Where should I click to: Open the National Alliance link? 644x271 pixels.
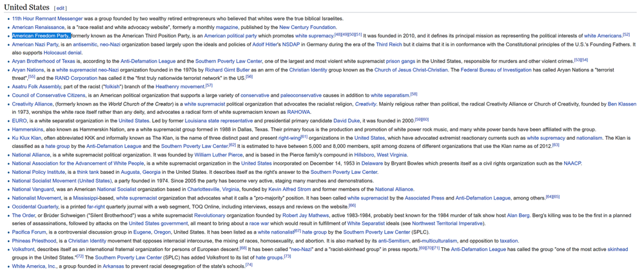[x=31, y=154]
